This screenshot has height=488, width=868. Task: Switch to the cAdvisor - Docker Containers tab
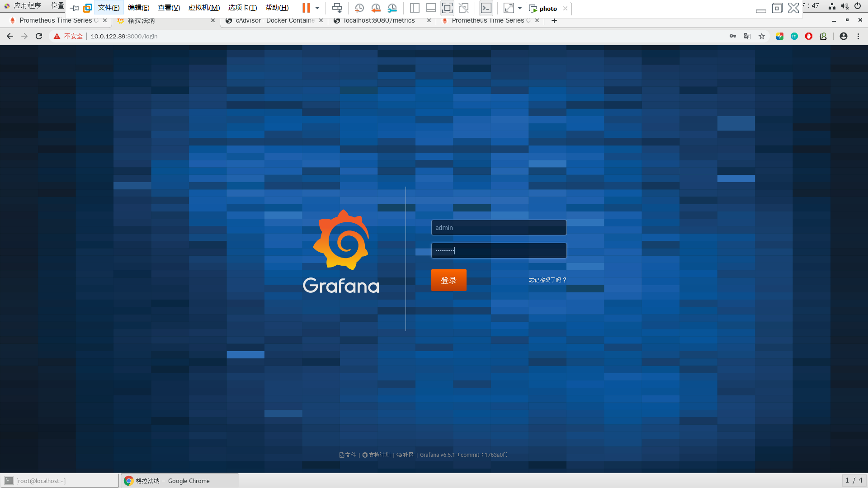point(274,20)
